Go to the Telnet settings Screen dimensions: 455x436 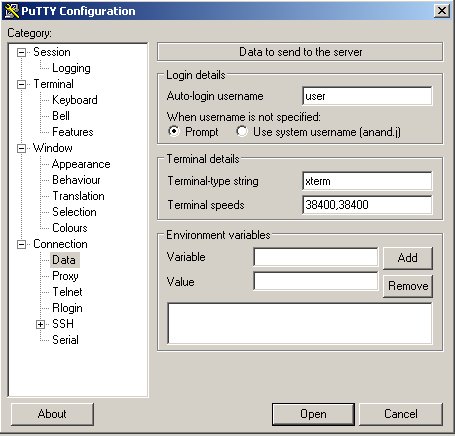(67, 292)
